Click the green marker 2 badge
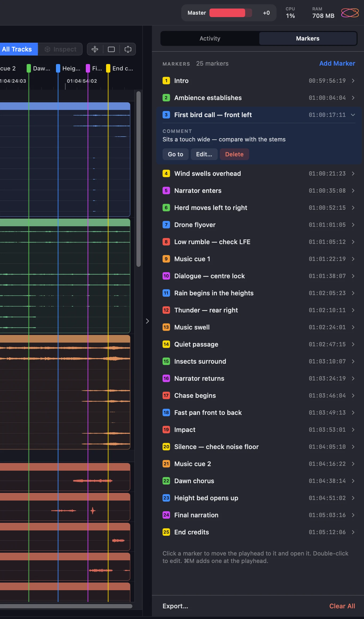The image size is (364, 619). 166,98
